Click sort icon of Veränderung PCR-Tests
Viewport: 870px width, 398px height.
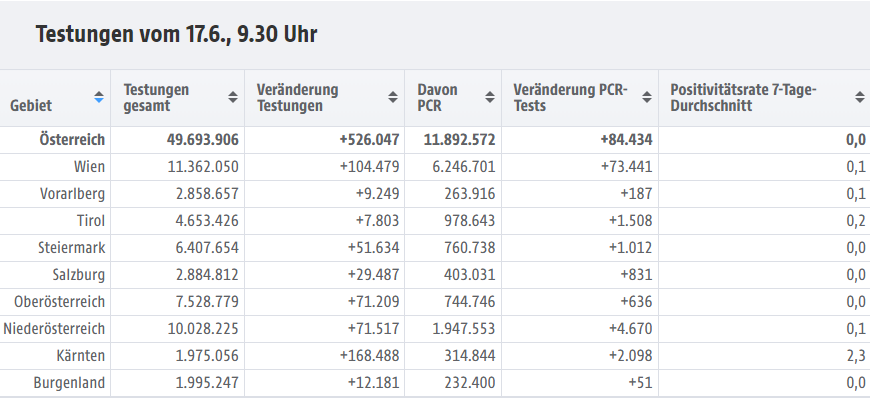(x=647, y=97)
